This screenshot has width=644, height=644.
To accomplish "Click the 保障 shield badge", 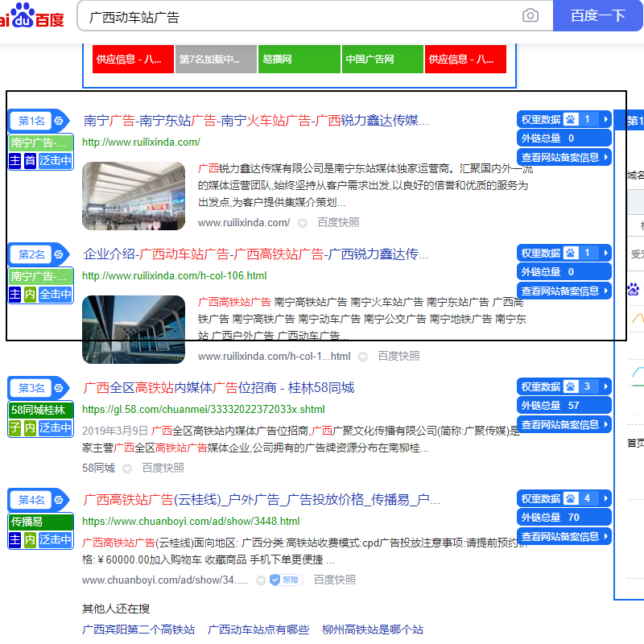I will 287,580.
